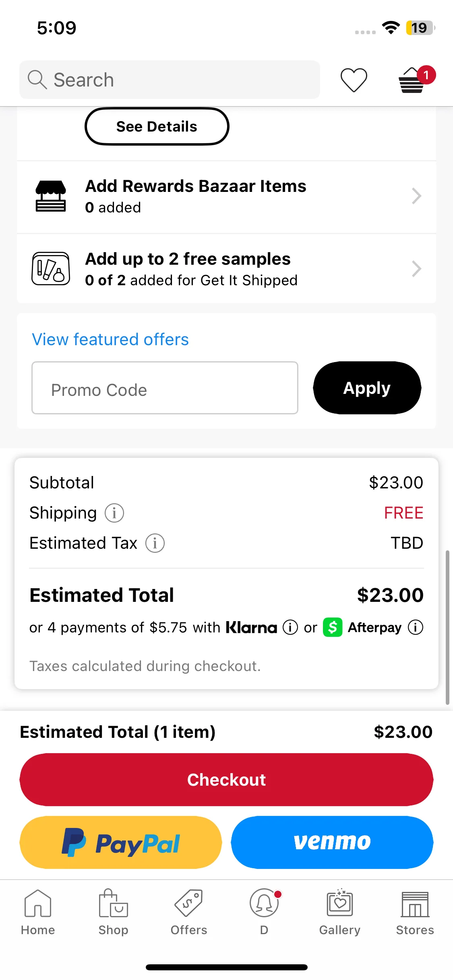
Task: Go to the Shop tab
Action: (x=113, y=912)
